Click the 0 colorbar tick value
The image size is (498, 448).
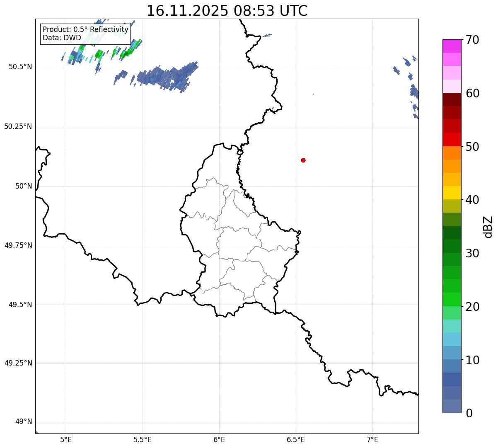[469, 413]
